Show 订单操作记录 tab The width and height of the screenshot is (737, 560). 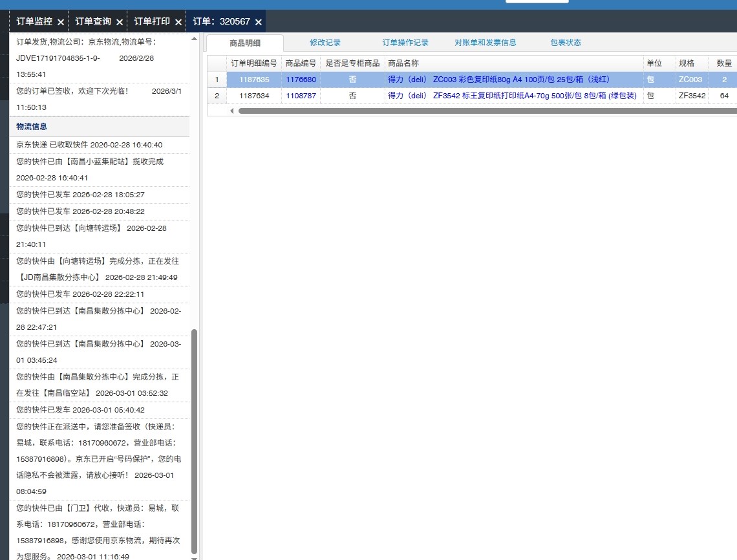[405, 43]
